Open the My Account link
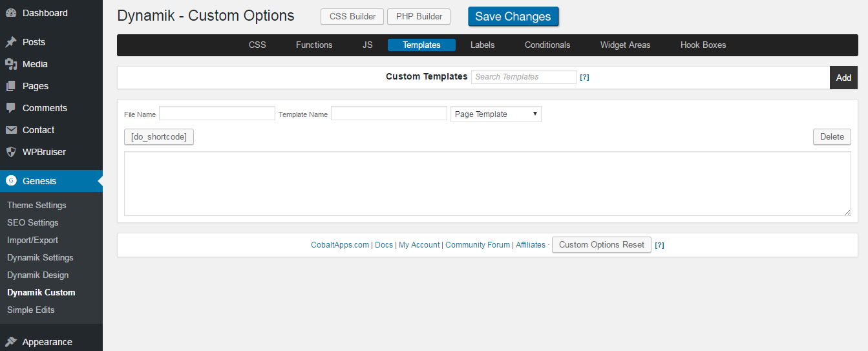Image resolution: width=868 pixels, height=351 pixels. pyautogui.click(x=419, y=245)
